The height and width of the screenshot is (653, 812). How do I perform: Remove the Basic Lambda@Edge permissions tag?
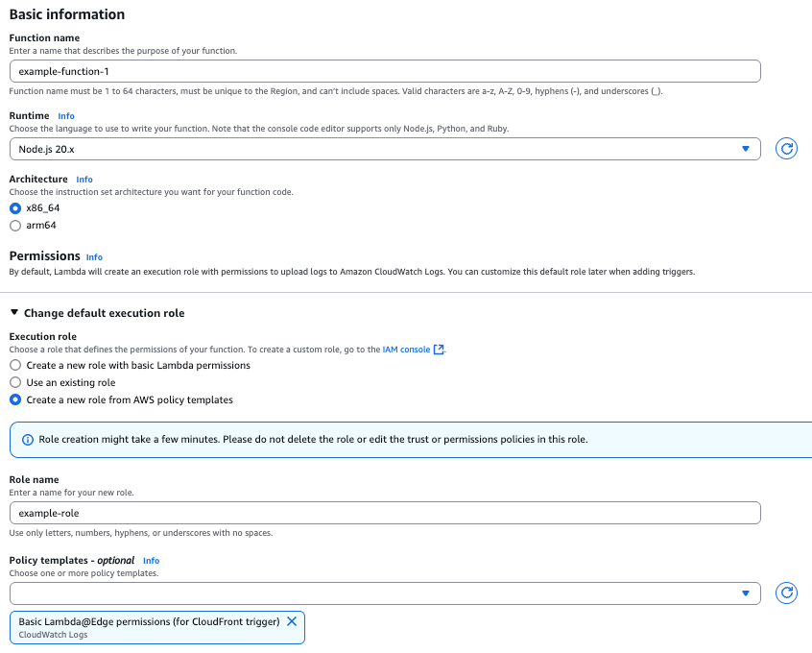point(292,621)
